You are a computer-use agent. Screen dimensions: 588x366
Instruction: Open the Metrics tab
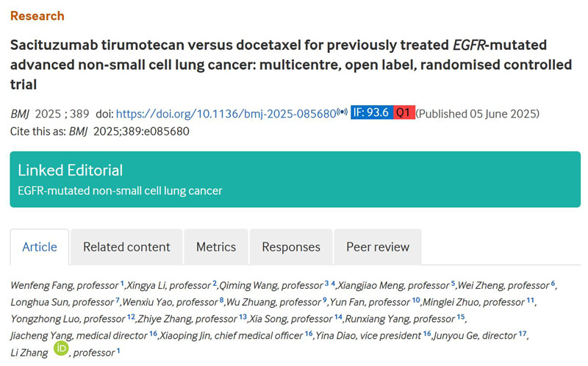pyautogui.click(x=216, y=247)
